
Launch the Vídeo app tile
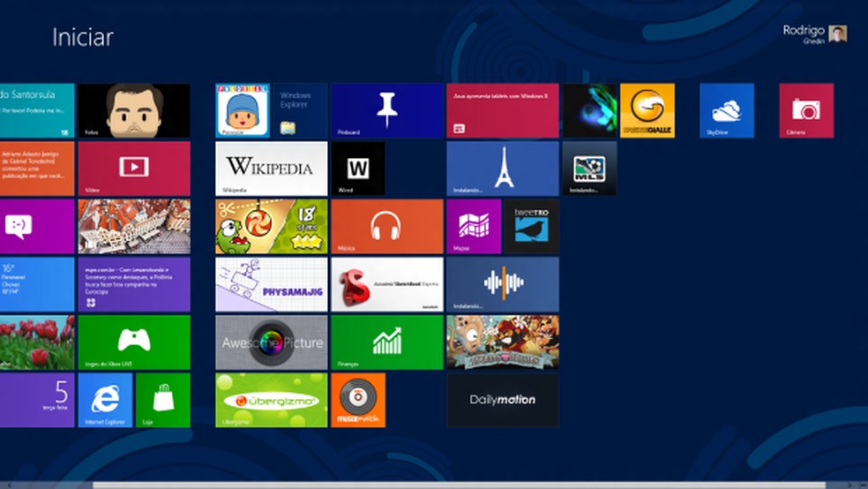134,169
